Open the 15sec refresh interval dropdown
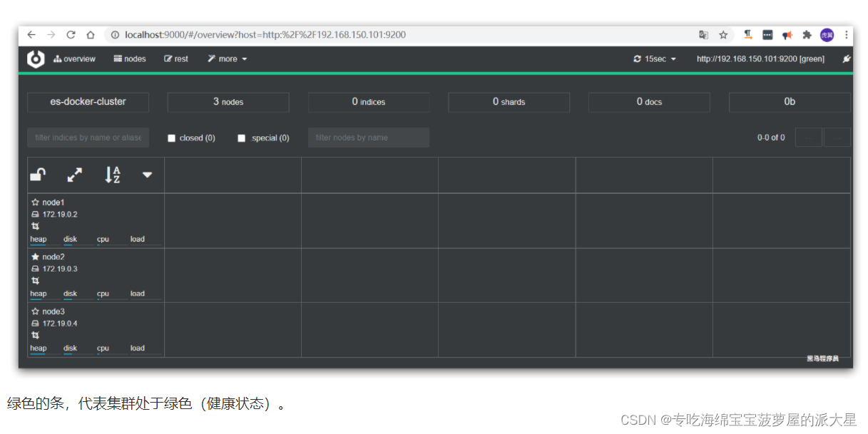 coord(655,59)
